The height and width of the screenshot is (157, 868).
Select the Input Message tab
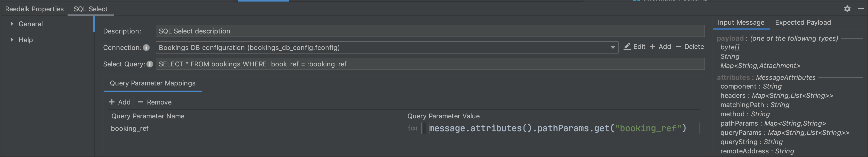741,23
